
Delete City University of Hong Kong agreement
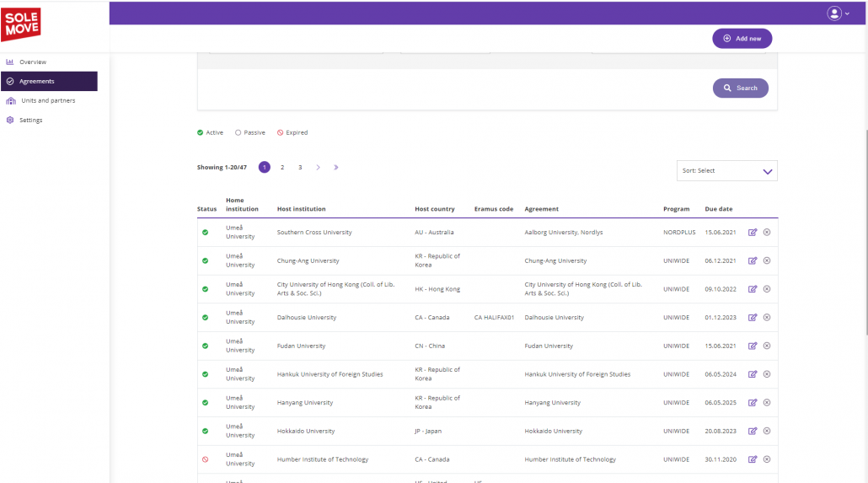click(767, 289)
